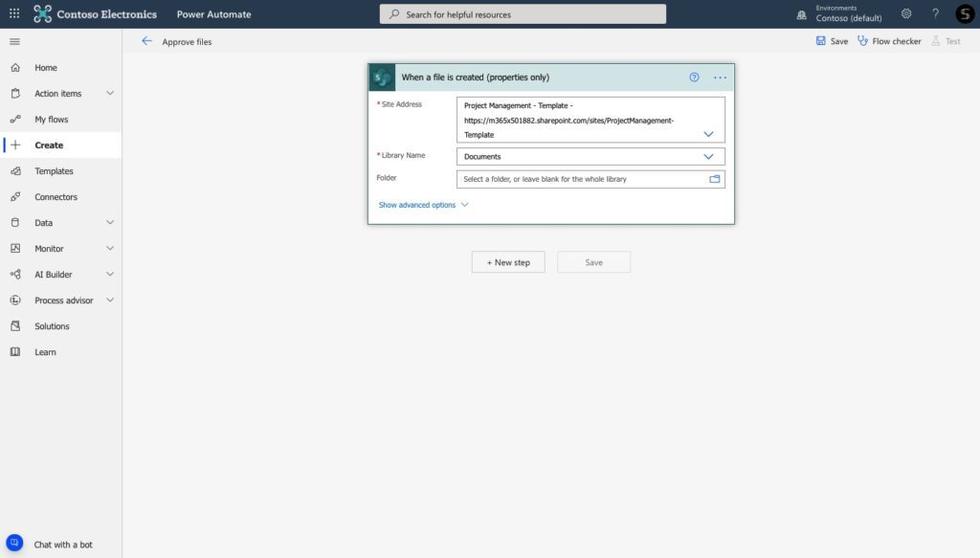Image resolution: width=980 pixels, height=558 pixels.
Task: Click the Approve files flow title
Action: [187, 42]
